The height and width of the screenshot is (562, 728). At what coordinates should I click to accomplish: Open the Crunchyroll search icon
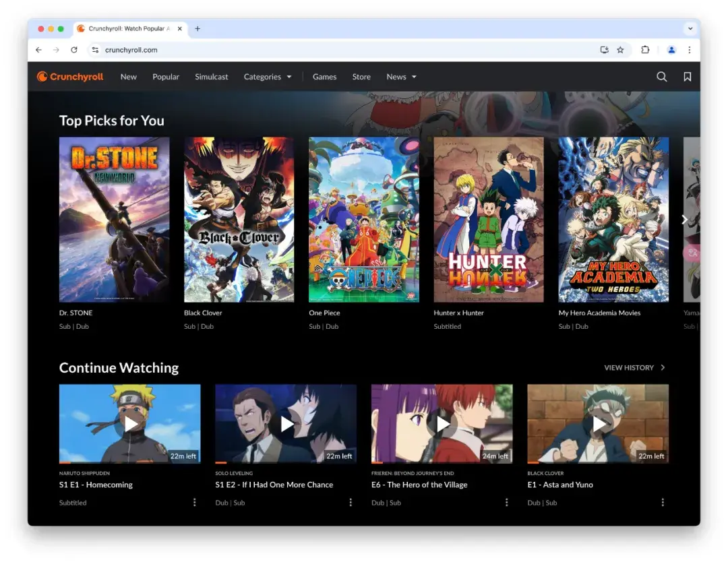coord(662,77)
